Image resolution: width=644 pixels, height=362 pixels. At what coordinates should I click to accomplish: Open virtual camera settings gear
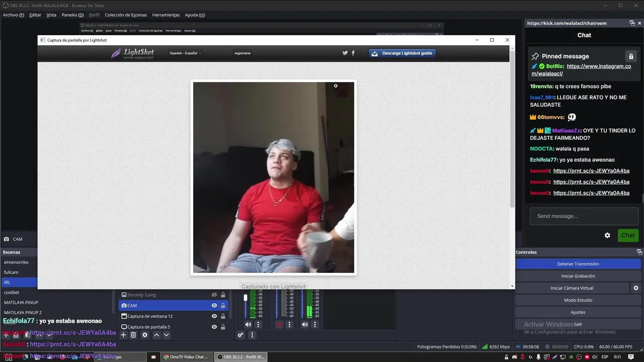pyautogui.click(x=636, y=288)
